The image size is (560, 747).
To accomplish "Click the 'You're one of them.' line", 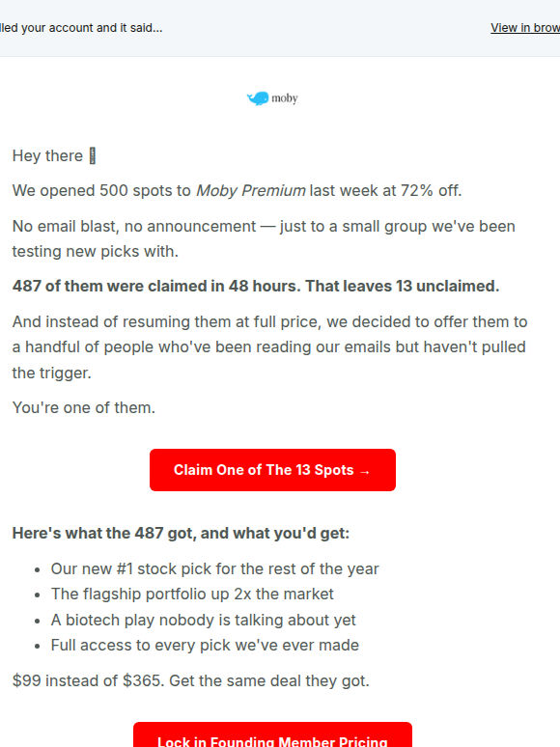I will tap(84, 408).
